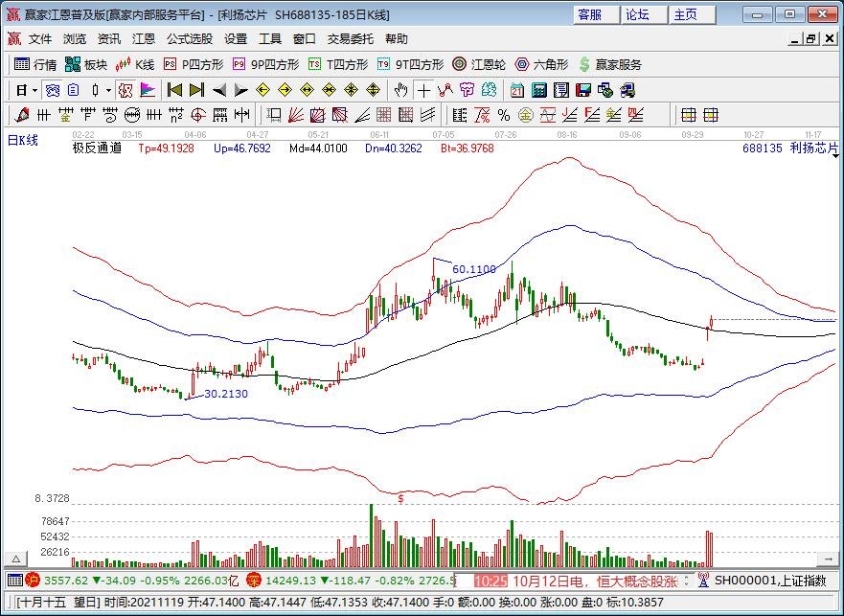Click yellow diamond with left-right double arrow
844x616 pixels.
[x=307, y=90]
